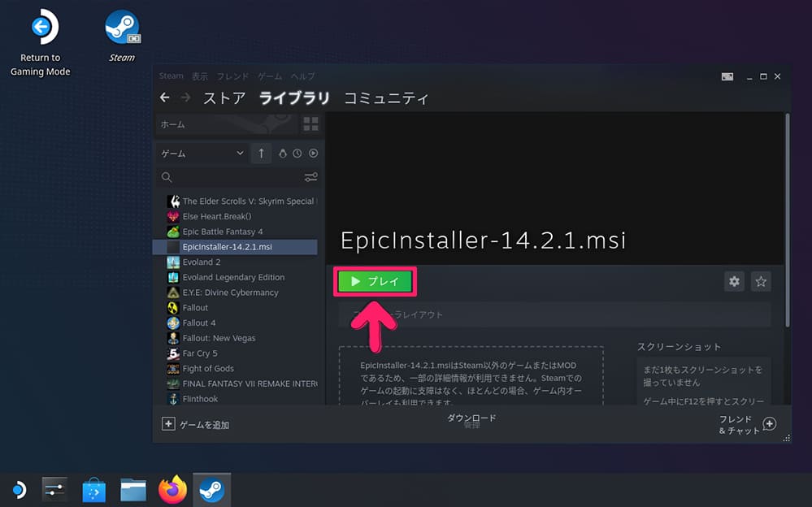Viewport: 812px width, 507px height.
Task: Expand the ゲーム category dropdown
Action: 202,154
